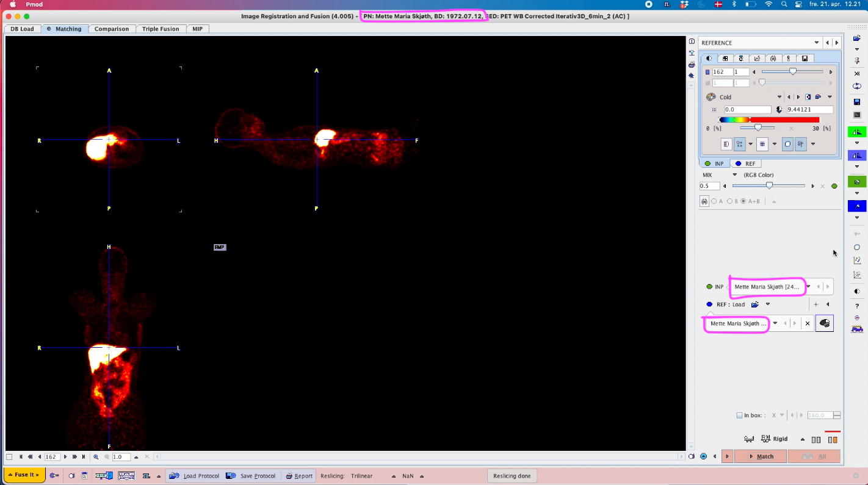
Task: Open the Cold color table dropdown
Action: 779,97
